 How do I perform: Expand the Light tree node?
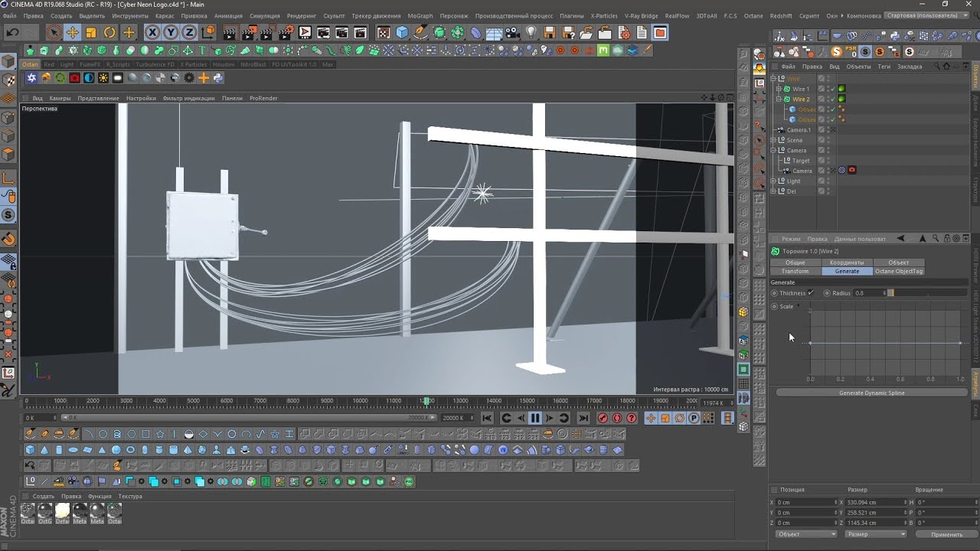coord(774,181)
